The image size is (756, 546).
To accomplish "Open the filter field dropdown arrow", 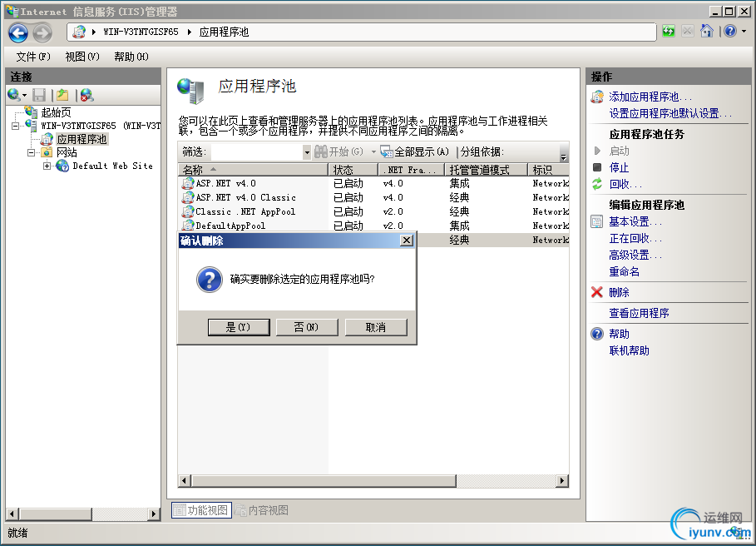I will 307,152.
